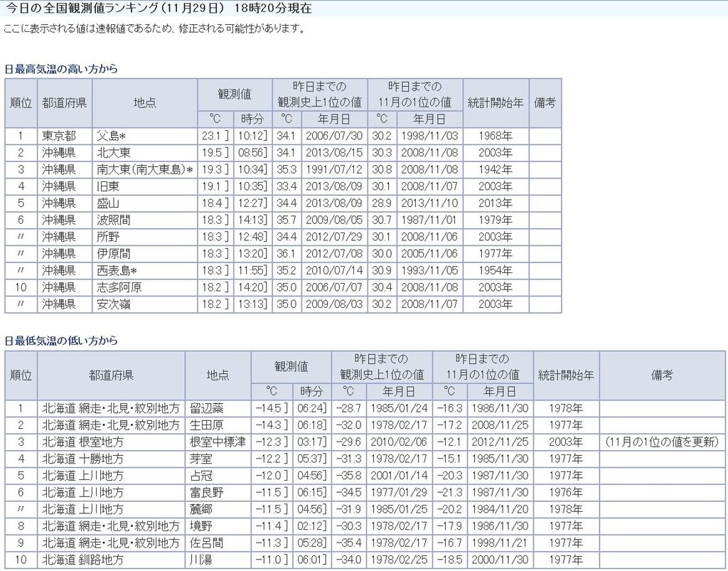Image resolution: width=728 pixels, height=571 pixels.
Task: Click the 日最高気温の高い方から section heading
Action: click(x=61, y=69)
